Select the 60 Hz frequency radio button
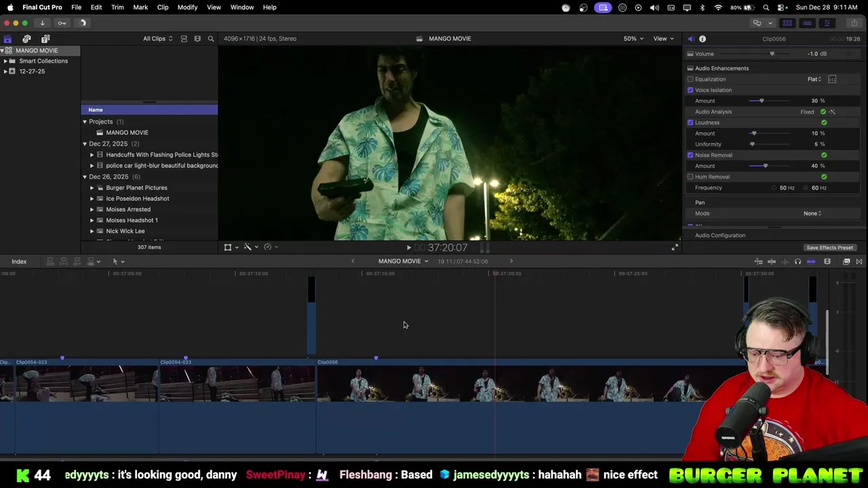The height and width of the screenshot is (488, 868). tap(806, 188)
